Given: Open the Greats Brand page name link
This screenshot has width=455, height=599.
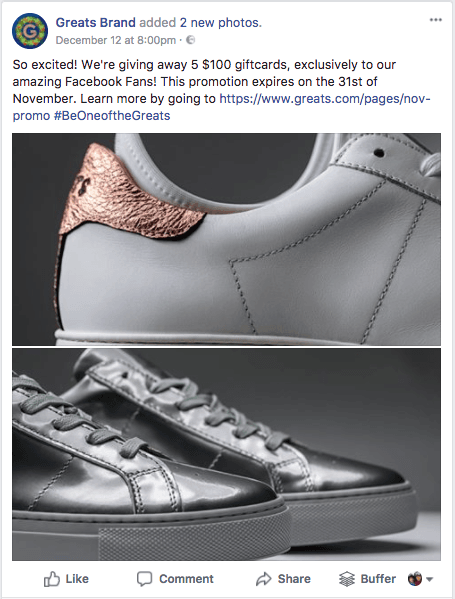Looking at the screenshot, I should coord(96,23).
